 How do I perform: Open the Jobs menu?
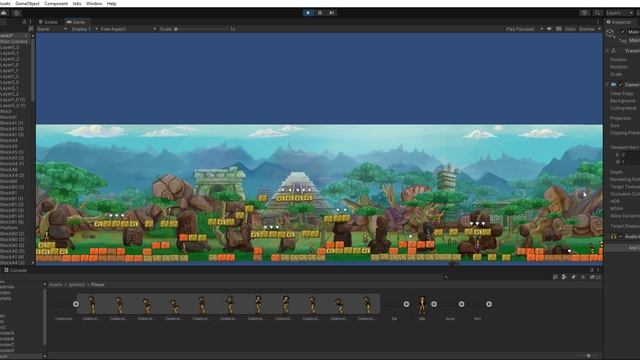[77, 3]
